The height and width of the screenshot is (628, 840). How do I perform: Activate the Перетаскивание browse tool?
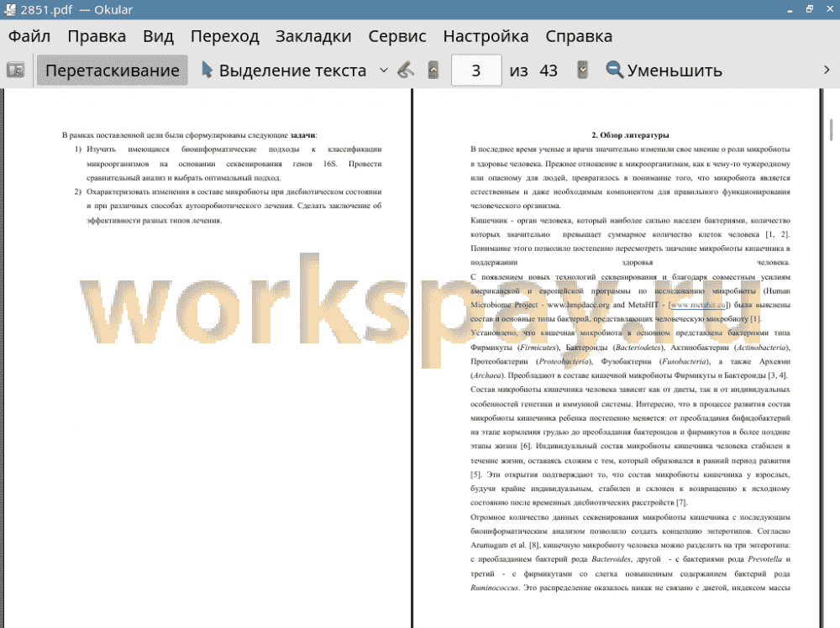point(112,71)
